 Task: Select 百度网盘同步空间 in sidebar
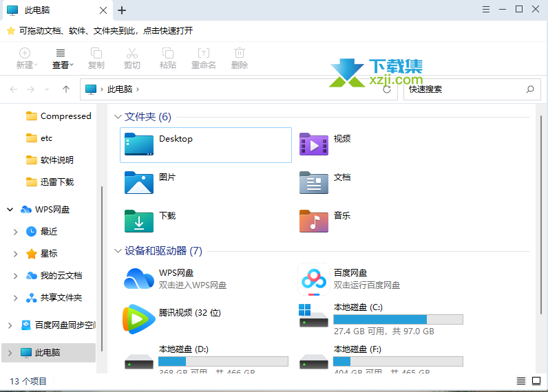tap(58, 325)
